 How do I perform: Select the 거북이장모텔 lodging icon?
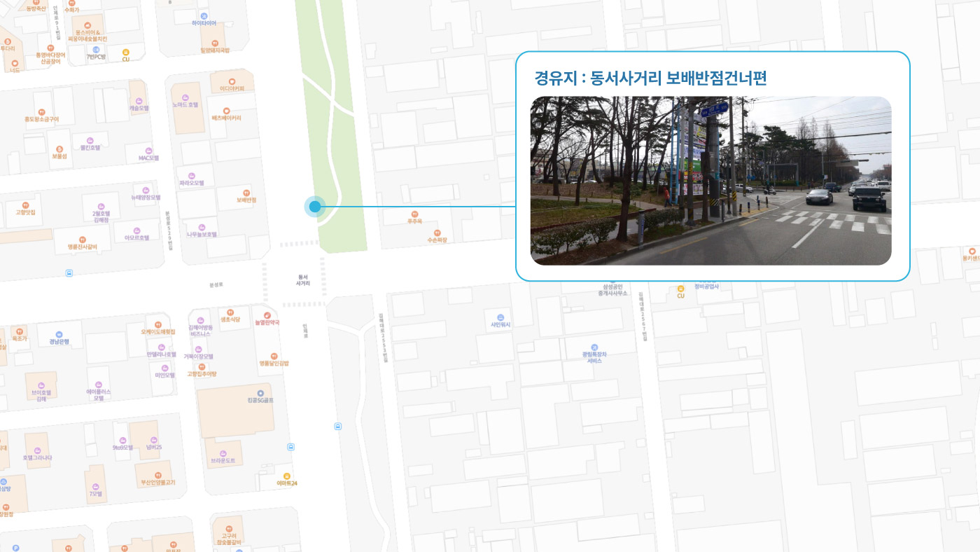click(x=199, y=349)
